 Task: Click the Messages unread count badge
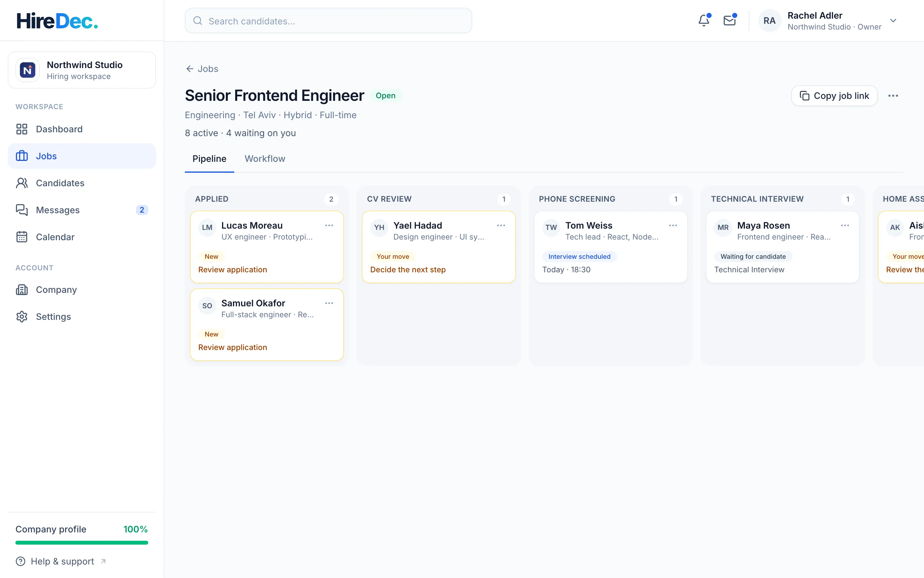pos(142,210)
